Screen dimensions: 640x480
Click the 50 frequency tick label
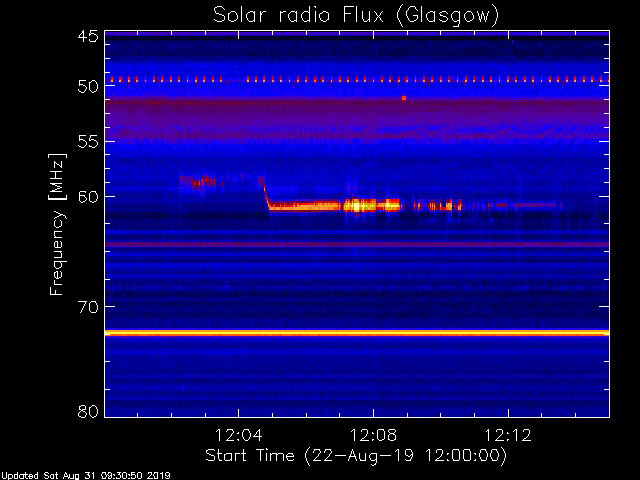(88, 86)
